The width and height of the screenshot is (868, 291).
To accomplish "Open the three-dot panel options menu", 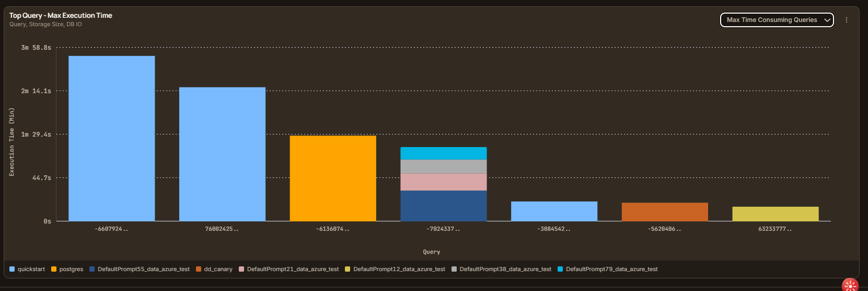I will click(x=847, y=20).
